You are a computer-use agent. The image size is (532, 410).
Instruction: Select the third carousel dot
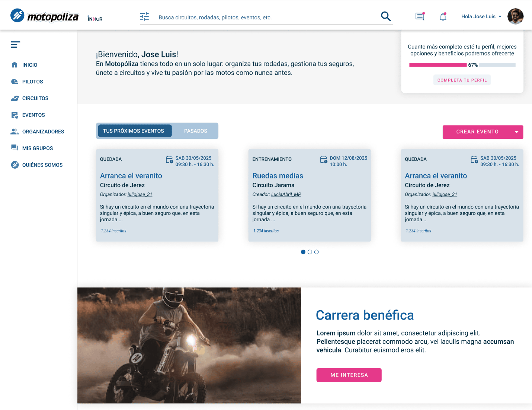[316, 252]
